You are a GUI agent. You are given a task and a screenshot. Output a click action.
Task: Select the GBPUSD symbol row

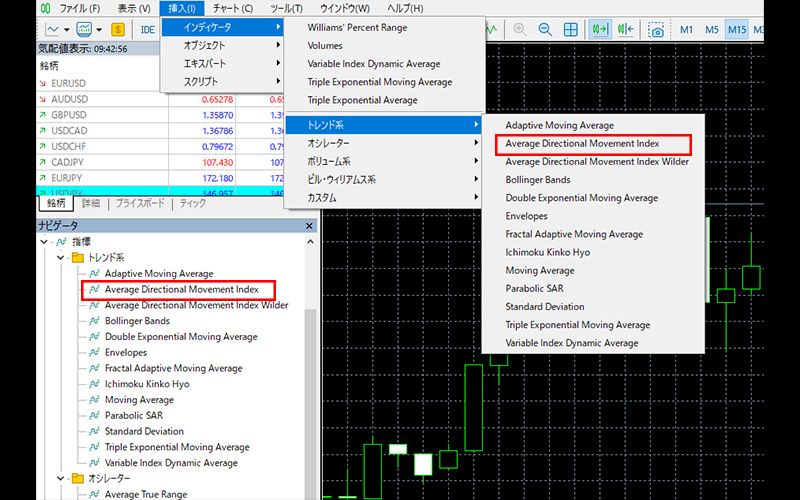pos(160,115)
